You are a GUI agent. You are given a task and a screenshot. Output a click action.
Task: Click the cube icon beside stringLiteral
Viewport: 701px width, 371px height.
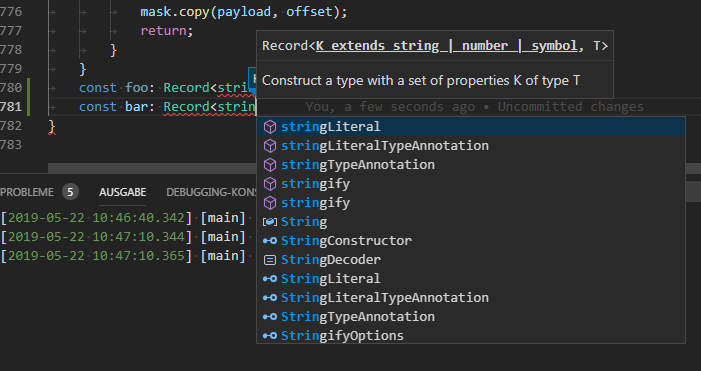[x=270, y=127]
